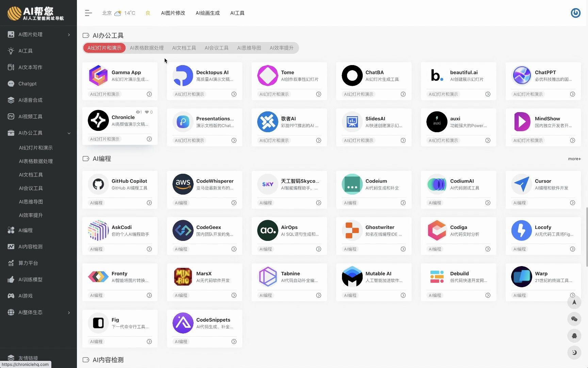The image size is (588, 368).
Task: Toggle night mode with moon icon
Action: click(574, 352)
